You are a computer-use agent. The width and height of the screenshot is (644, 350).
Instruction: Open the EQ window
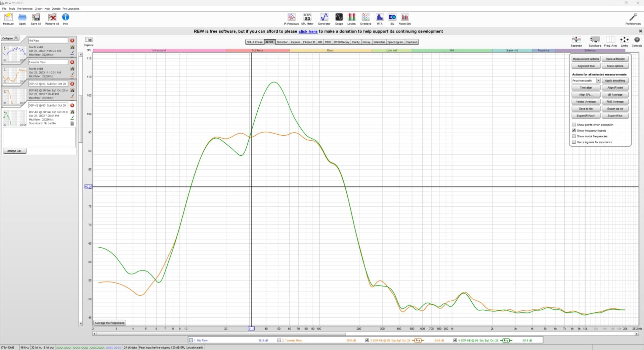pyautogui.click(x=392, y=19)
